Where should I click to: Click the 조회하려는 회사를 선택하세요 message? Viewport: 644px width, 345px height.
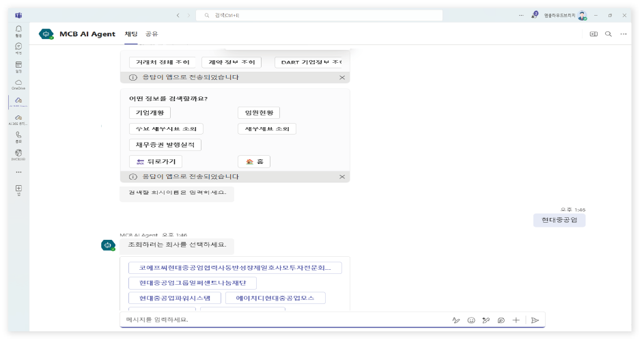pyautogui.click(x=177, y=245)
